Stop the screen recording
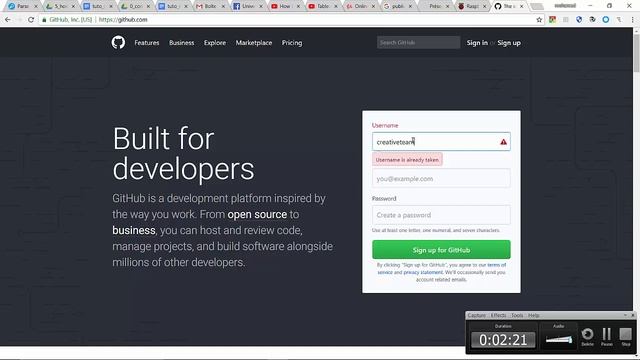The width and height of the screenshot is (640, 360). (x=626, y=337)
